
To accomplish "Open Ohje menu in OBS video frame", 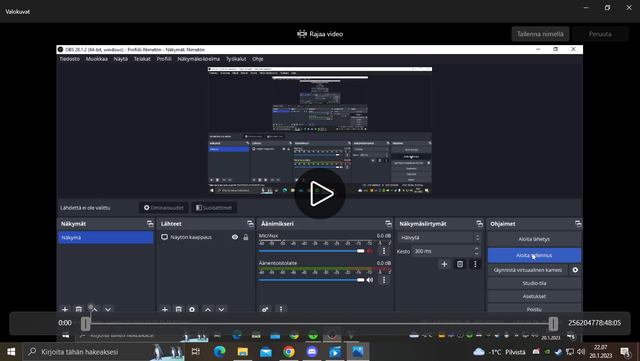I will pyautogui.click(x=258, y=59).
